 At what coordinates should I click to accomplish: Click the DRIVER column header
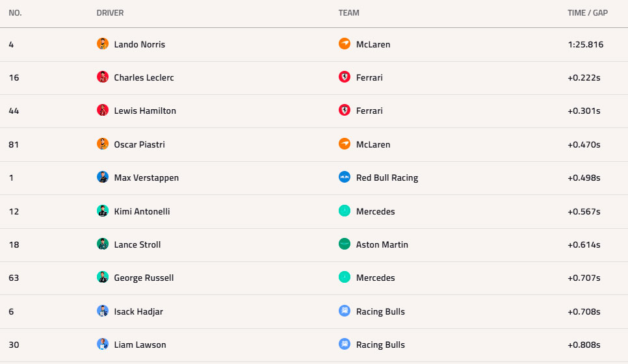pyautogui.click(x=110, y=13)
